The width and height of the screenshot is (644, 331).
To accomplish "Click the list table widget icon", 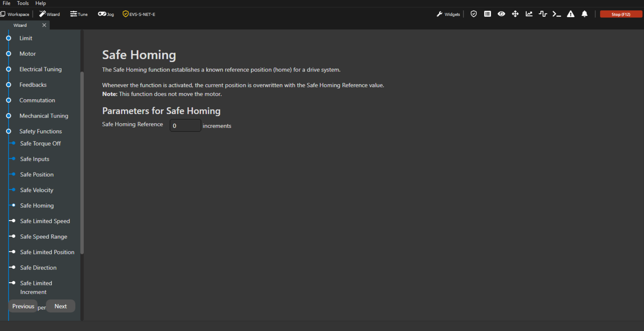I will click(487, 14).
